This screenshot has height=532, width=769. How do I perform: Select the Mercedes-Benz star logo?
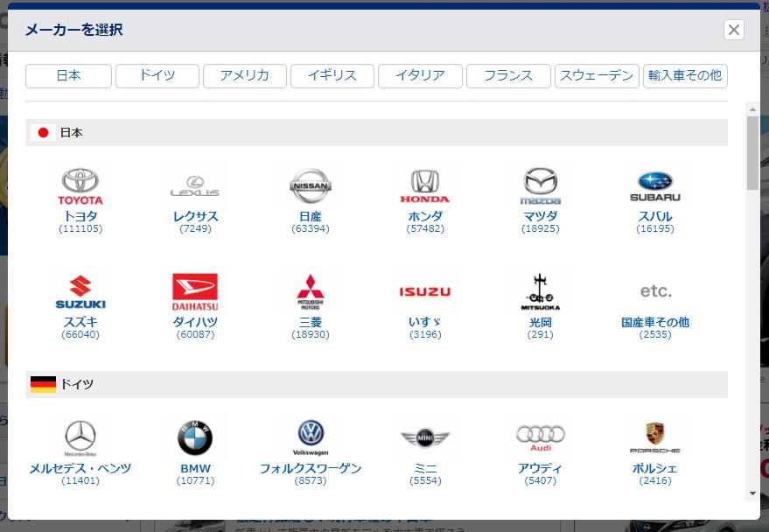click(80, 438)
